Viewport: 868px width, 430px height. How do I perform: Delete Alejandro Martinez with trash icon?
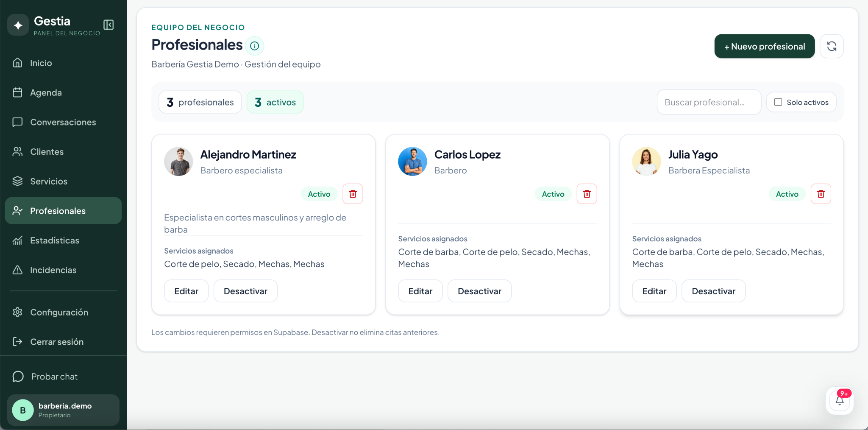353,194
